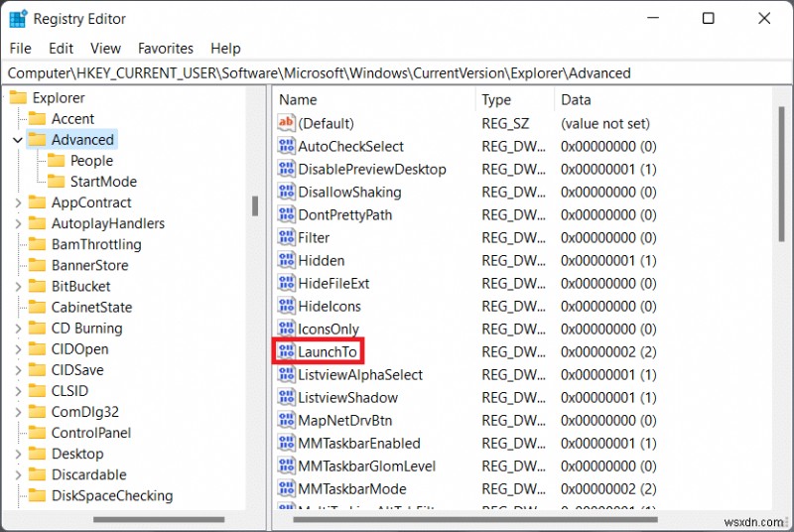The image size is (794, 532).
Task: Click the LaunchTo data value 0x00000002 (2)
Action: [608, 351]
